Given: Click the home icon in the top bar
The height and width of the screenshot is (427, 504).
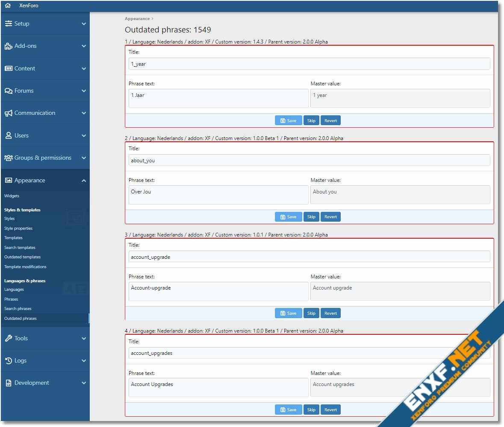Looking at the screenshot, I should tap(8, 6).
